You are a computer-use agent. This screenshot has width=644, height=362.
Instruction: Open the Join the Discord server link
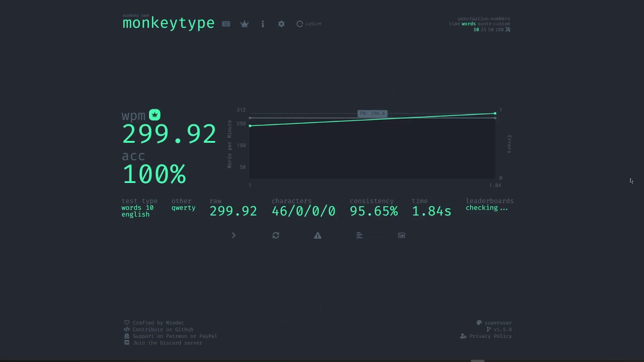point(164,343)
